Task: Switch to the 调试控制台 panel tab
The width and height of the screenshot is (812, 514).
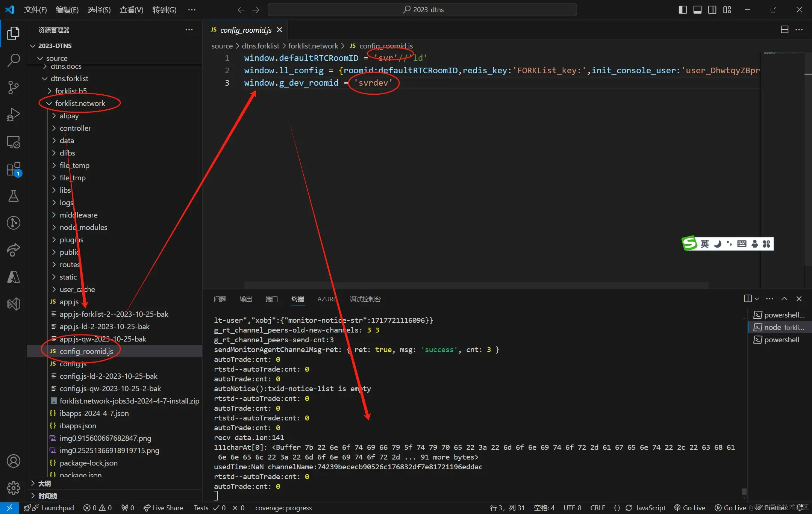Action: [x=365, y=299]
